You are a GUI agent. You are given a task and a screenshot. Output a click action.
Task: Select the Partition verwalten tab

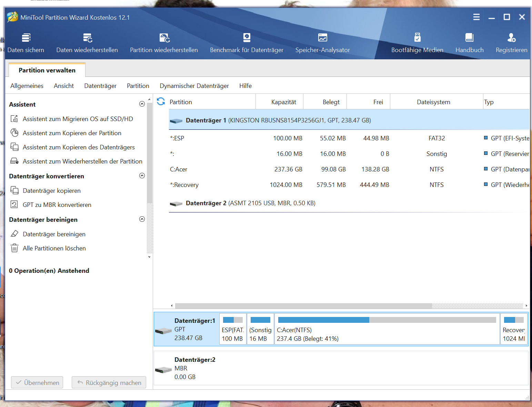pos(47,70)
